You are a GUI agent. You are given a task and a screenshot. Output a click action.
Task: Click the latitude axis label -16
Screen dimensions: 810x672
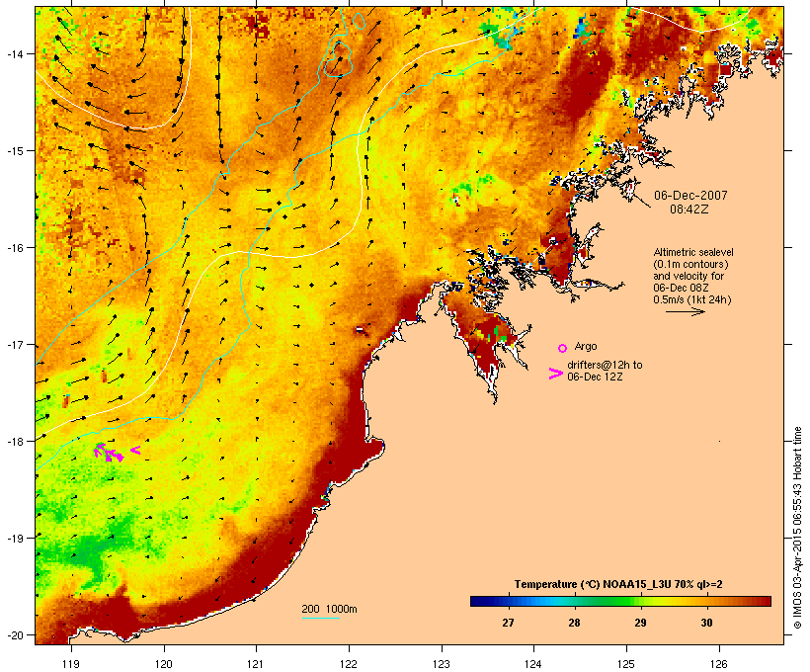point(14,248)
